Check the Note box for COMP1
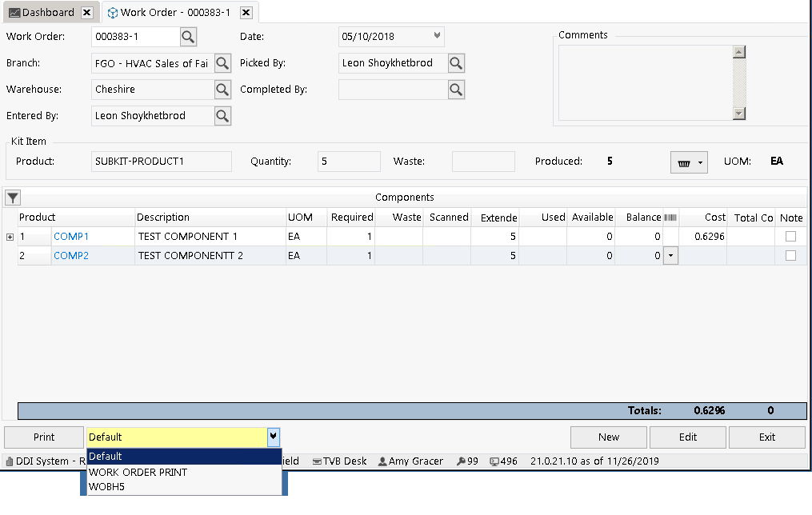Viewport: 812px width, 515px height. (x=790, y=237)
